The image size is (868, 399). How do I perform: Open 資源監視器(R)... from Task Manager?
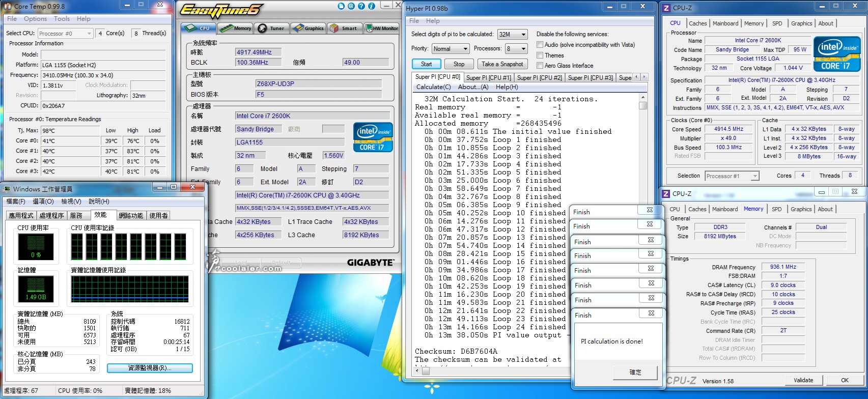(x=150, y=368)
